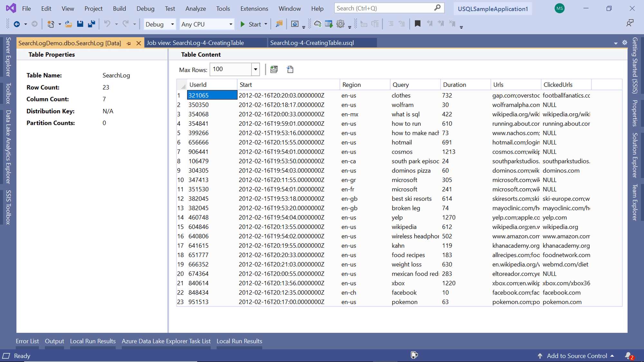Click the bookmark toggle icon in toolbar

coord(417,24)
